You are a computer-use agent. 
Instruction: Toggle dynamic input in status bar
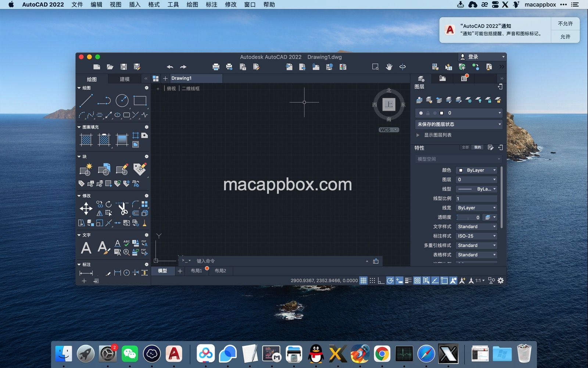pos(399,280)
